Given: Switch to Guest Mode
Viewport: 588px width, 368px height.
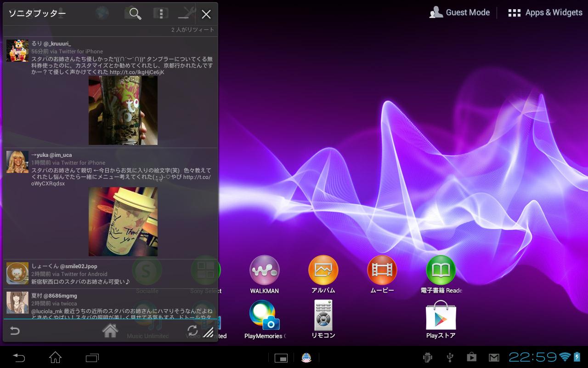Looking at the screenshot, I should pyautogui.click(x=459, y=12).
